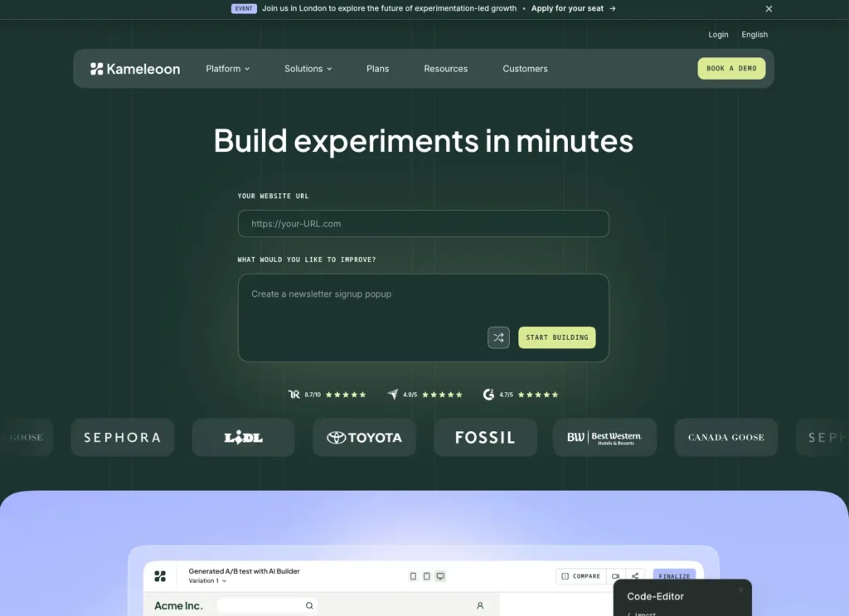Close the event announcement banner
Viewport: 849px width, 616px height.
click(x=769, y=8)
